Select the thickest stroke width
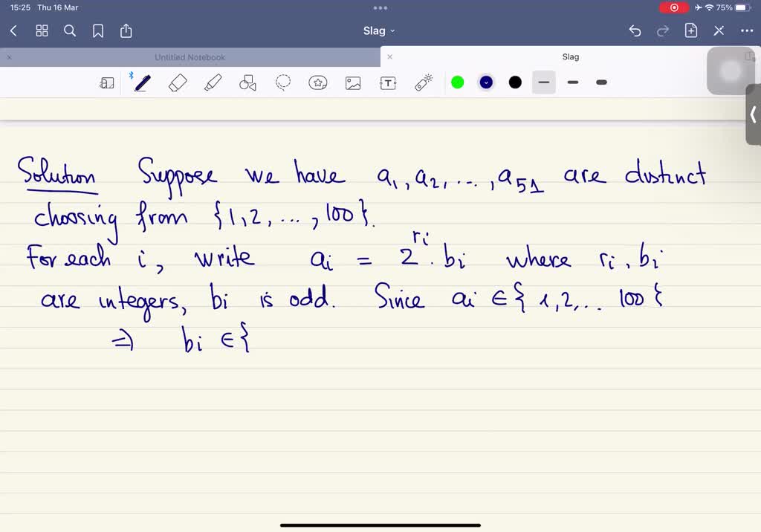This screenshot has width=761, height=532. tap(602, 82)
